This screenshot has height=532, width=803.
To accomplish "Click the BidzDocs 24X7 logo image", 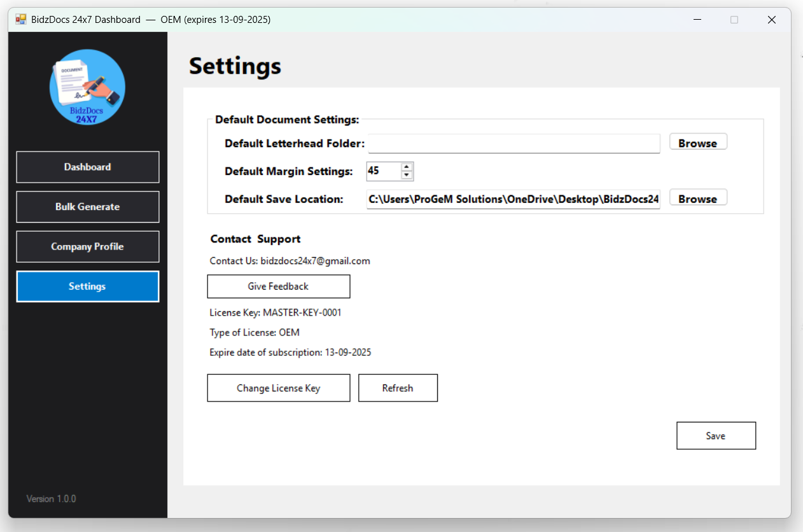I will click(x=87, y=87).
